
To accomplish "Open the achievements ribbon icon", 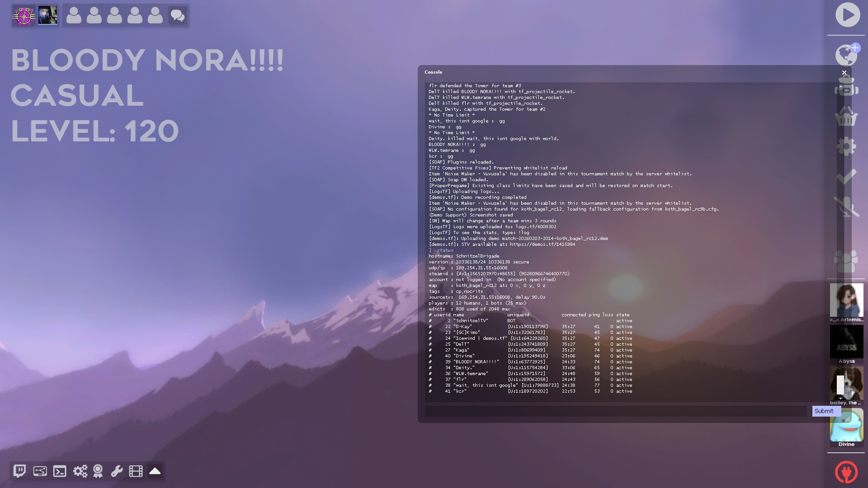I will (98, 471).
